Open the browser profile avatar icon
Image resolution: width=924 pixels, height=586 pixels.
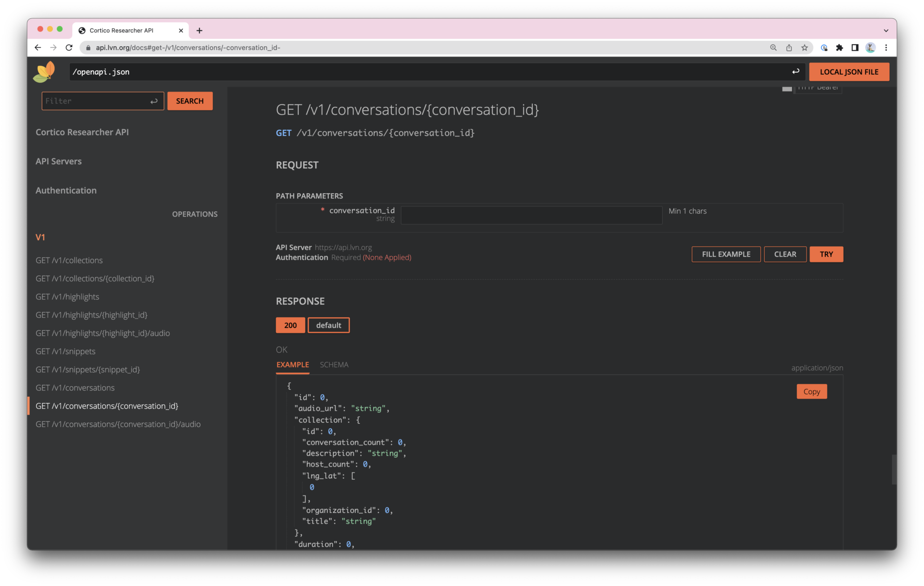(871, 48)
